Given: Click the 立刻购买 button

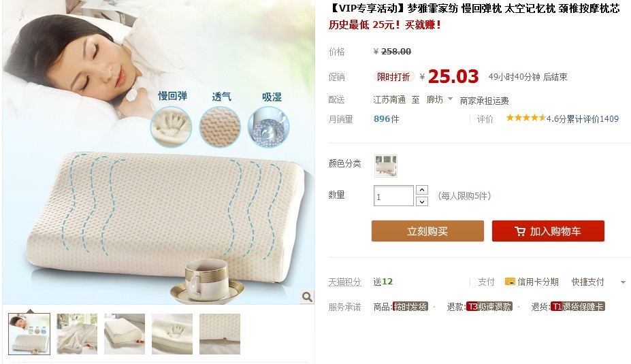Looking at the screenshot, I should (x=427, y=231).
